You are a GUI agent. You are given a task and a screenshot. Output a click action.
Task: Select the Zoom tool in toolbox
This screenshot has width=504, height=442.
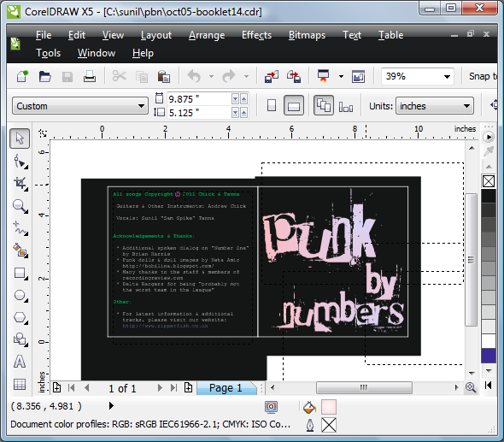click(x=21, y=206)
